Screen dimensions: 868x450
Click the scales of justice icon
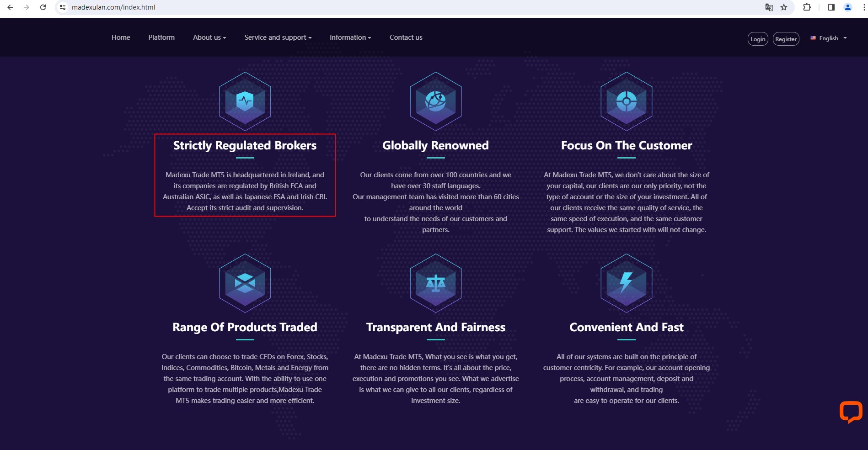(x=435, y=283)
